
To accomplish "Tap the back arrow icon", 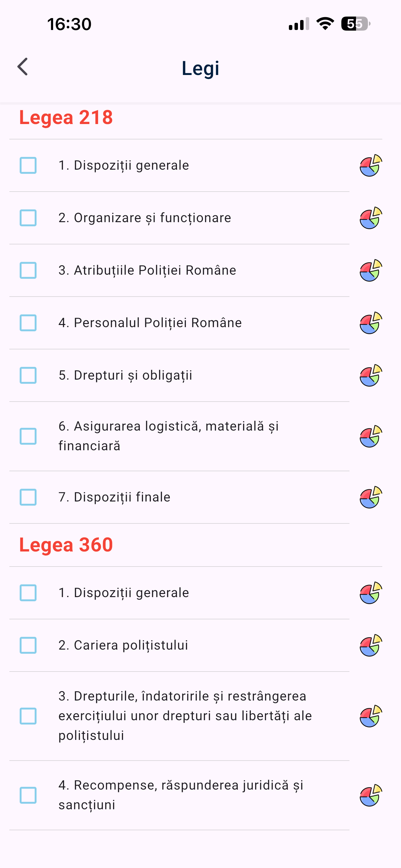I will click(x=22, y=67).
